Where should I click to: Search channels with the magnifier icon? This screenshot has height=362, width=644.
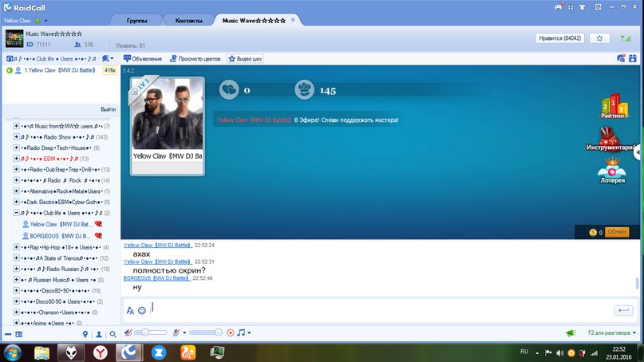(113, 335)
